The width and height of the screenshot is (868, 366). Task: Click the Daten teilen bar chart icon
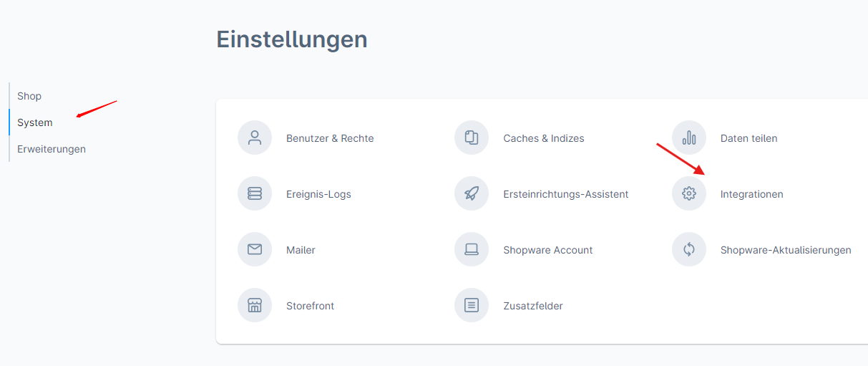(x=689, y=138)
